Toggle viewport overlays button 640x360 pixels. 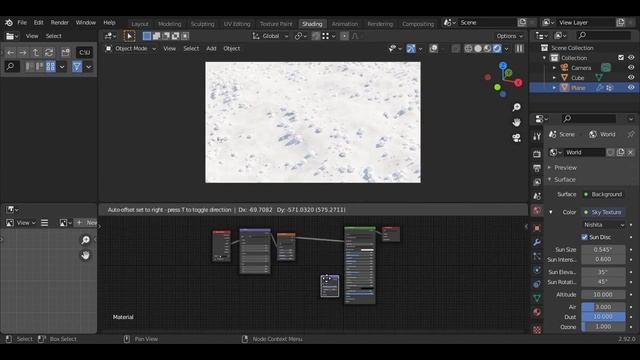pos(433,49)
